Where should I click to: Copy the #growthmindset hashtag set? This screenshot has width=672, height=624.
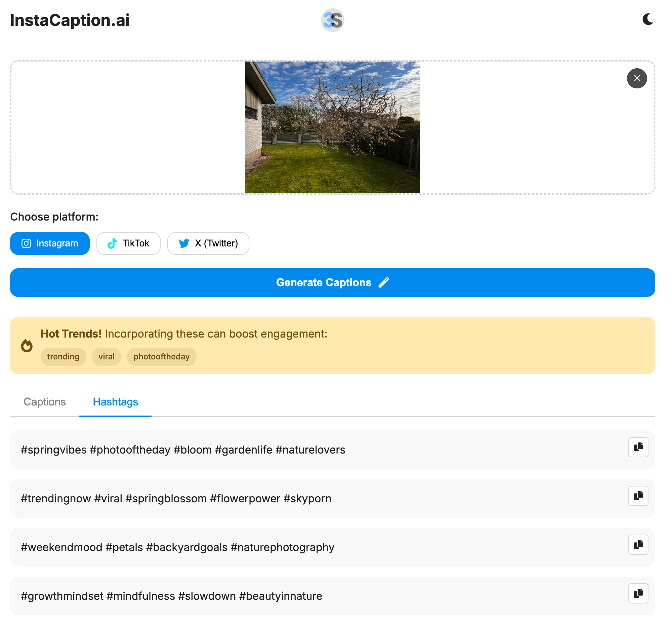(x=638, y=593)
